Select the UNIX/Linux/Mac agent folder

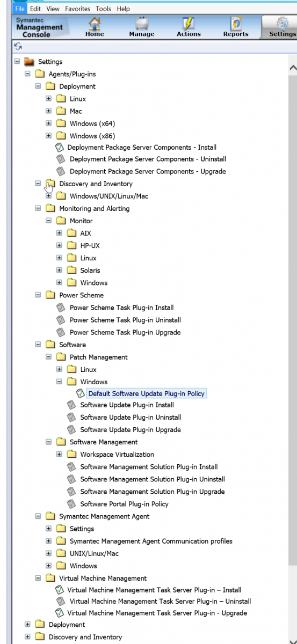coord(94,553)
